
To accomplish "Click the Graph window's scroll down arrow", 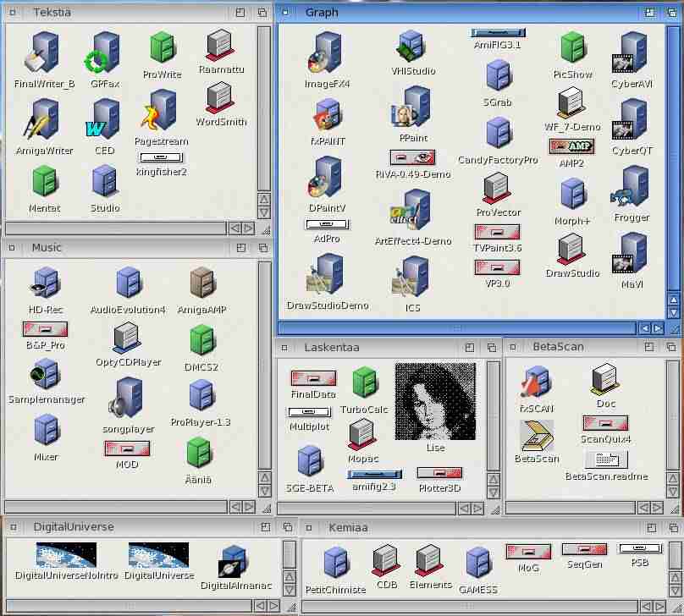I will (673, 312).
